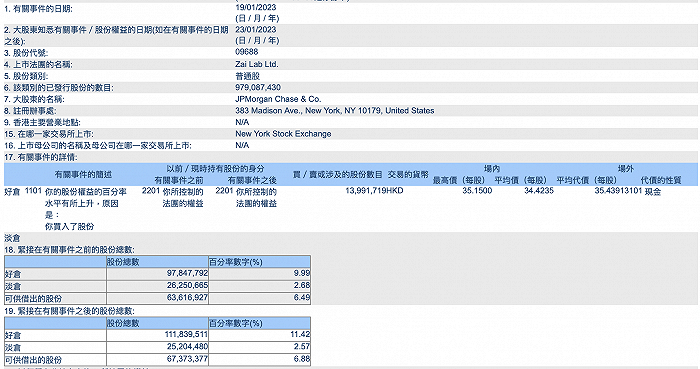The width and height of the screenshot is (700, 369).
Task: Click the 場內 column group header
Action: tap(492, 169)
